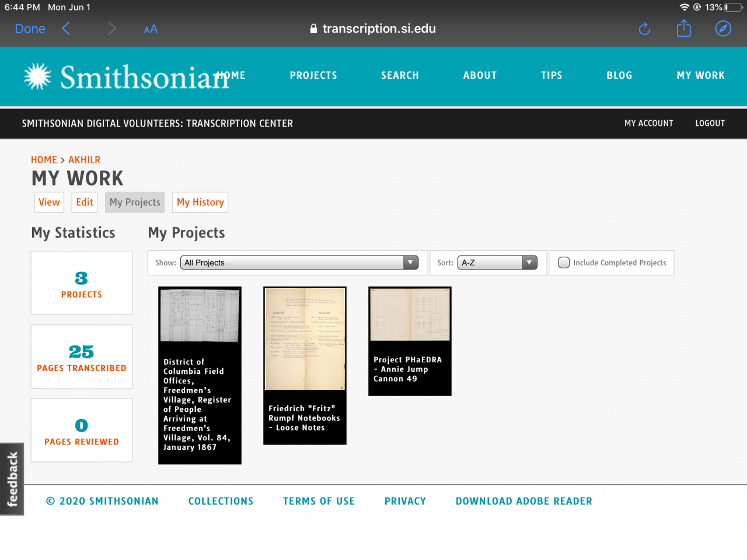Open in Safari compass icon
747x560 pixels.
click(723, 29)
